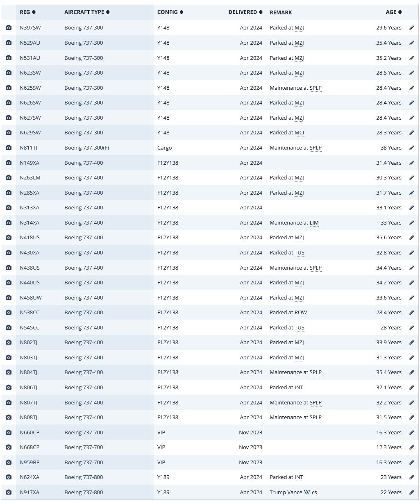Click 38 Years age cell
This screenshot has width=420, height=504.
point(391,148)
